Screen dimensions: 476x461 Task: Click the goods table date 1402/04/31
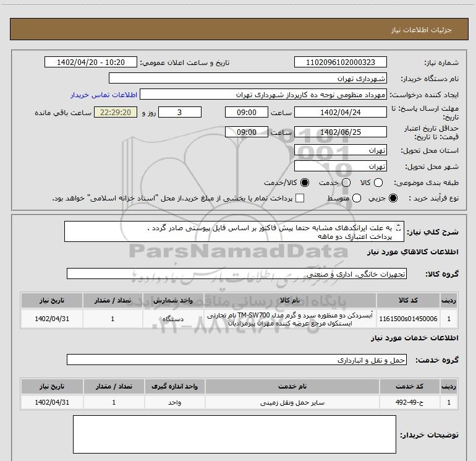[52, 319]
